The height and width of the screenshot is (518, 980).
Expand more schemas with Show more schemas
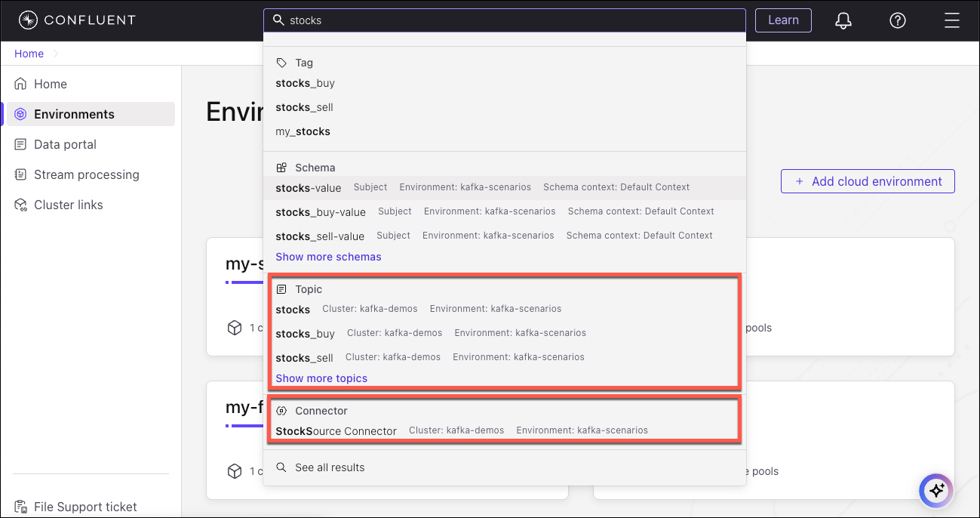(x=328, y=257)
